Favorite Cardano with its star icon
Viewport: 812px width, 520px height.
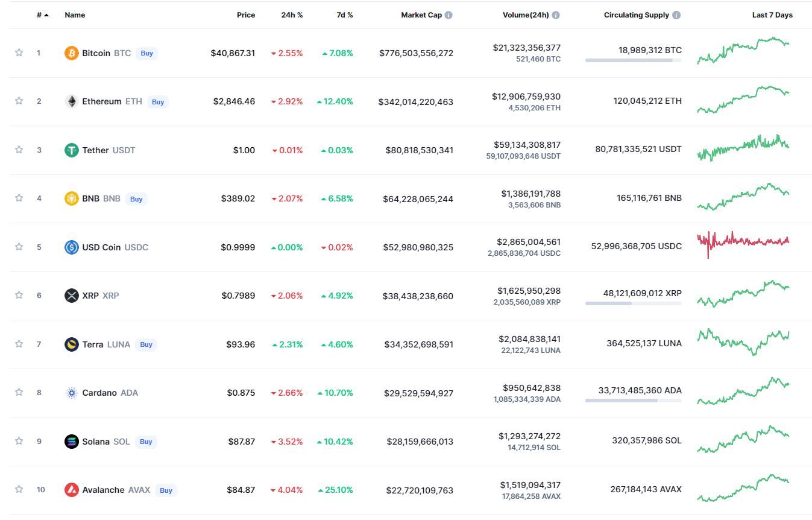pos(19,392)
